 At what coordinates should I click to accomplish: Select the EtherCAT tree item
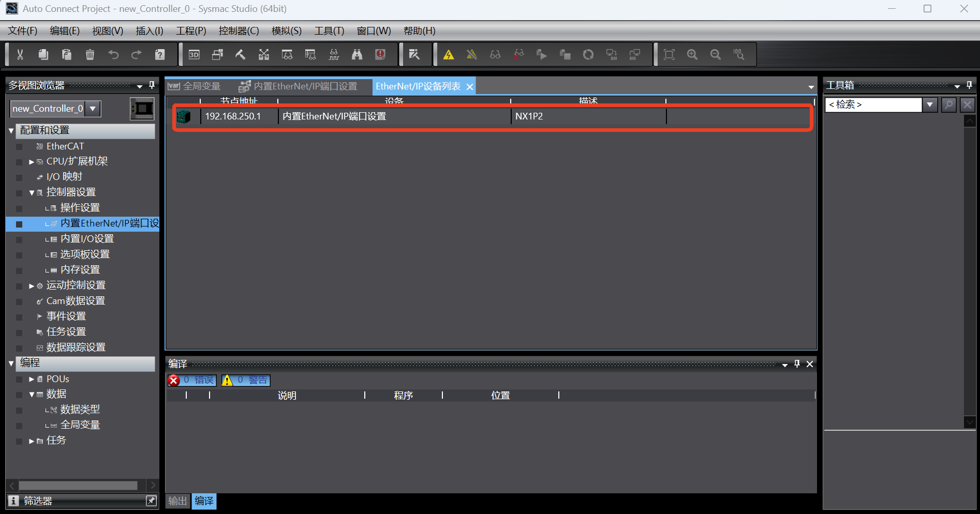coord(65,146)
